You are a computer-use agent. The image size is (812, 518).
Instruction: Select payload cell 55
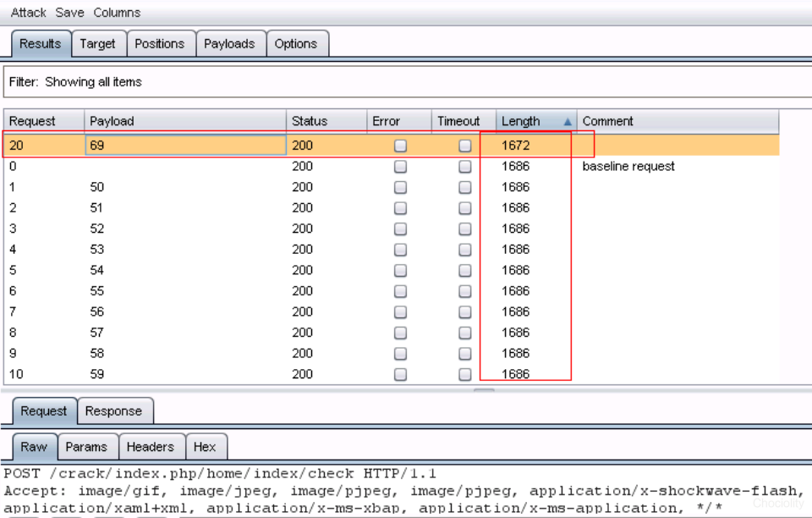[96, 291]
